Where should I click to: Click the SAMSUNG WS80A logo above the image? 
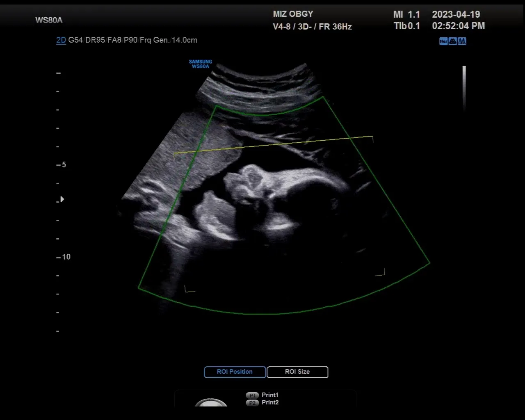[201, 64]
